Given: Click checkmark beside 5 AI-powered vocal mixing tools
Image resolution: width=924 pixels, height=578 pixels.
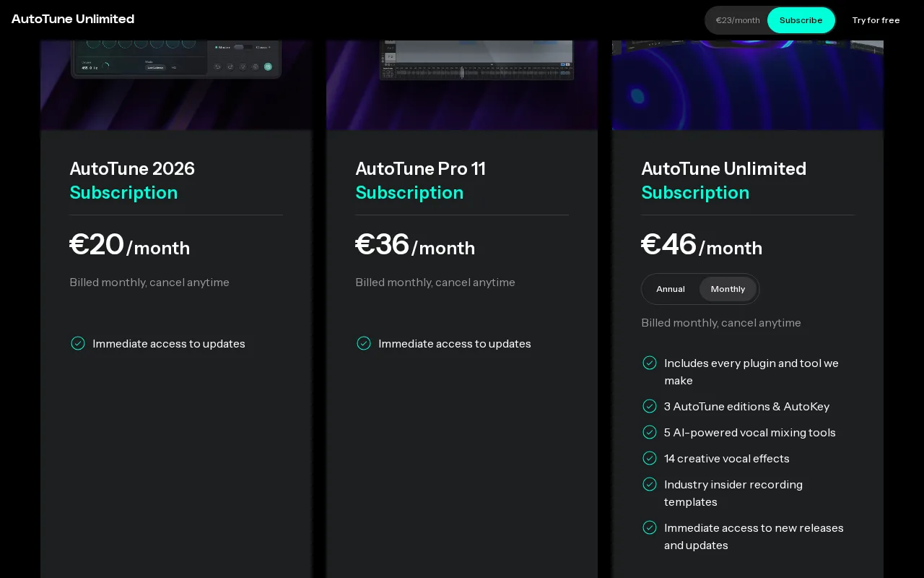Looking at the screenshot, I should tap(650, 432).
